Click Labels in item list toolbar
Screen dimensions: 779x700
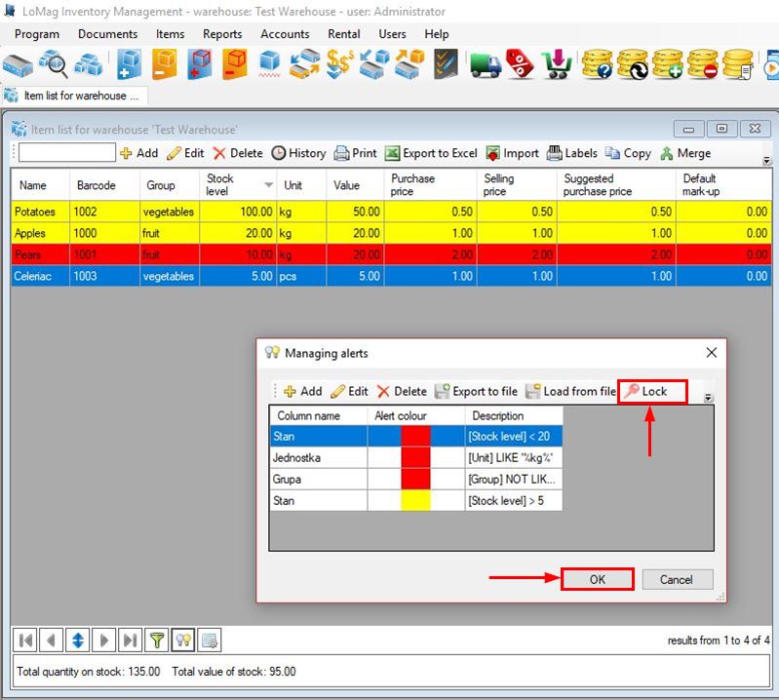(572, 153)
